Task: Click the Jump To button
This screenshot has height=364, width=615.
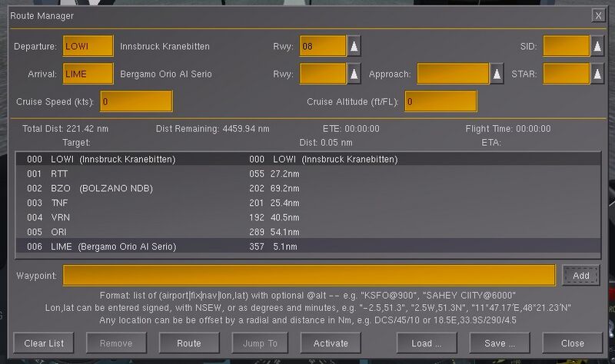Action: 260,343
